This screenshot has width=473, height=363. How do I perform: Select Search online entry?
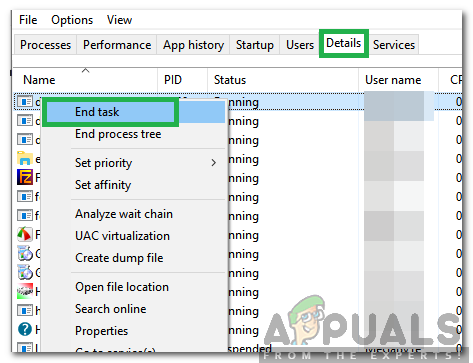click(134, 309)
